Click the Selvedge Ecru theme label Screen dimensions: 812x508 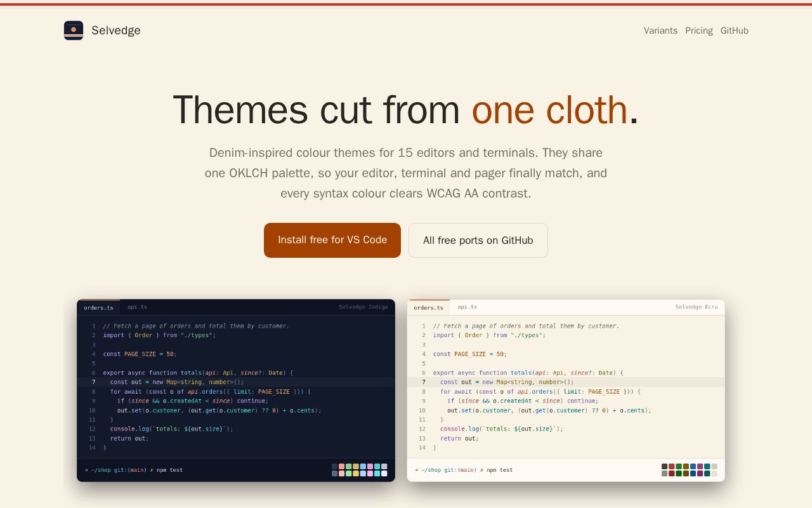(x=697, y=307)
